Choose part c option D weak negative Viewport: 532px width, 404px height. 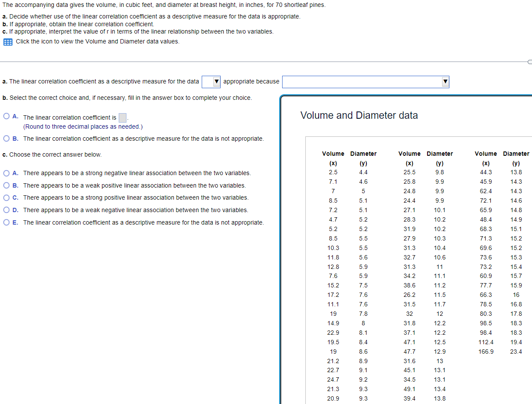coord(6,210)
